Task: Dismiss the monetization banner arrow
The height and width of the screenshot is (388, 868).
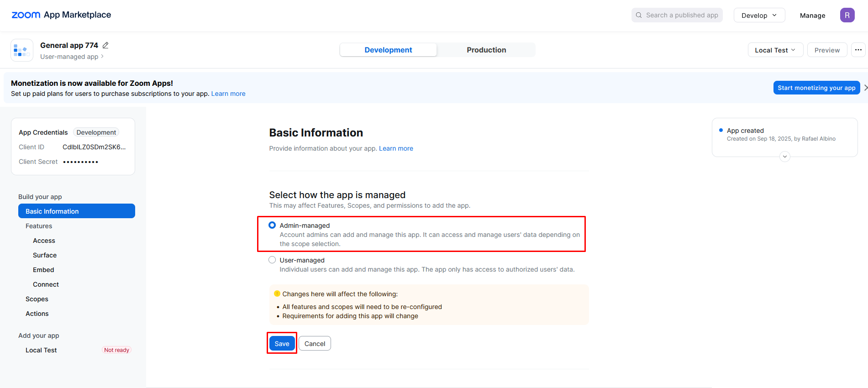Action: [865, 88]
